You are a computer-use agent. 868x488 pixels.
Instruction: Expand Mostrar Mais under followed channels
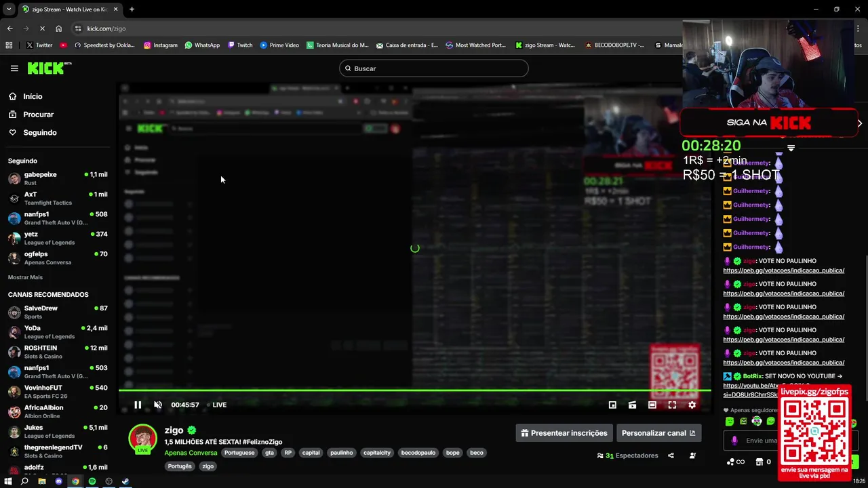coord(25,277)
